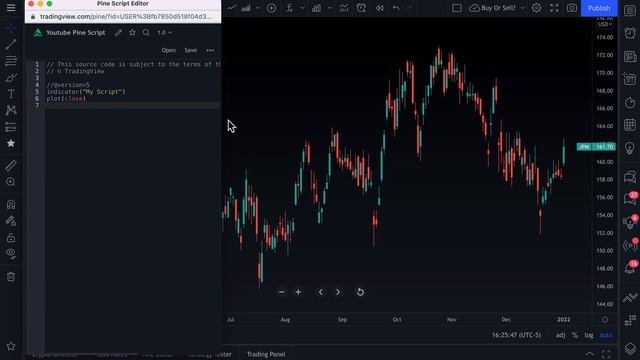Toggle percent scale mode
The width and height of the screenshot is (640, 360).
575,335
